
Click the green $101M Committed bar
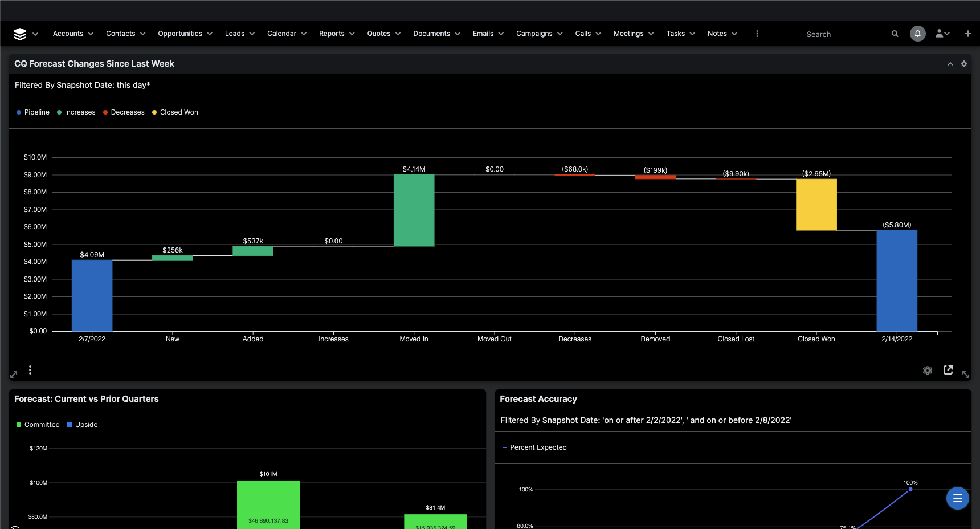tap(268, 504)
